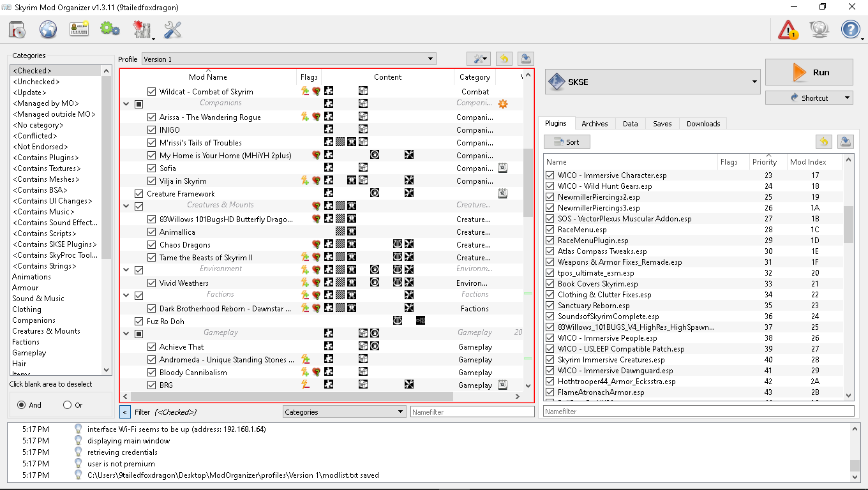Open the SKSE executable dropdown
The image size is (868, 490).
tap(652, 82)
